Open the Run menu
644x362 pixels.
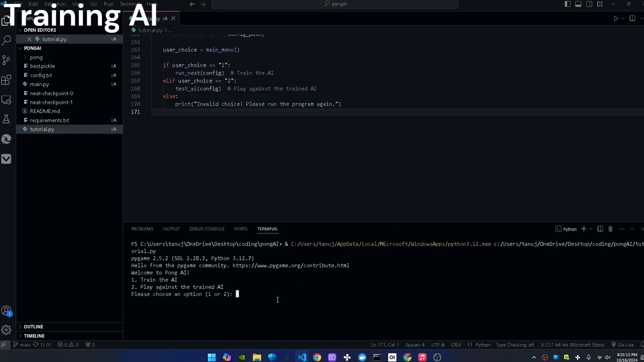(x=108, y=4)
